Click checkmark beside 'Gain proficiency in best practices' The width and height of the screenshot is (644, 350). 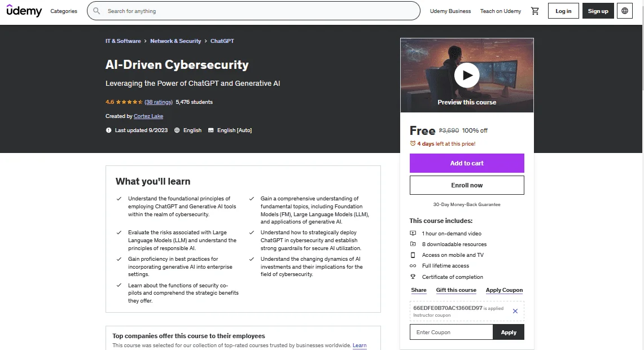[119, 259]
